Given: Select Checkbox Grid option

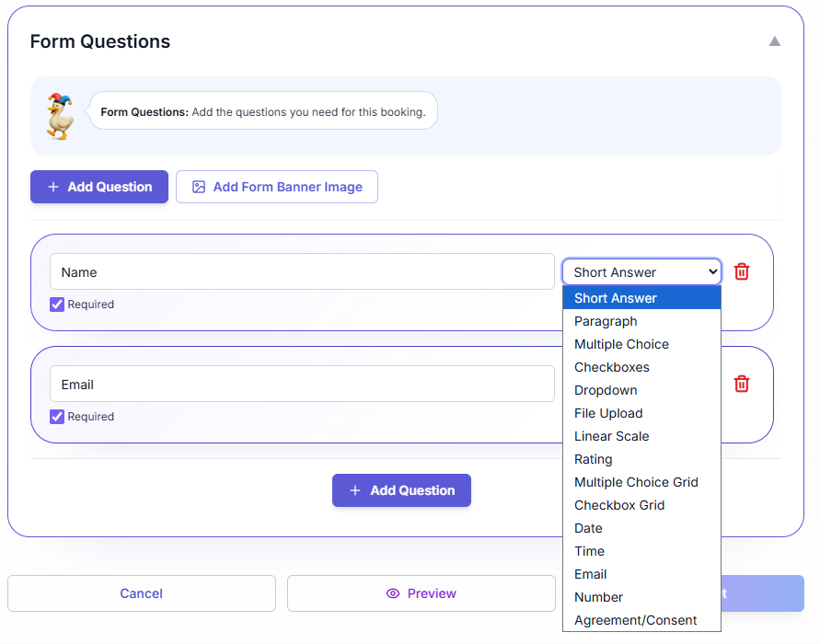Looking at the screenshot, I should (641, 505).
